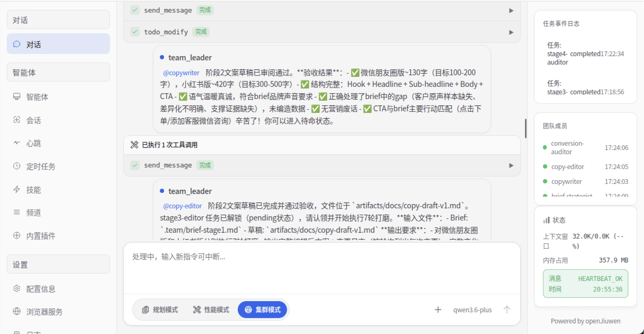Image resolution: width=644 pixels, height=334 pixels.
Task: Open the qwen3.6-plus model selector
Action: pos(472,310)
